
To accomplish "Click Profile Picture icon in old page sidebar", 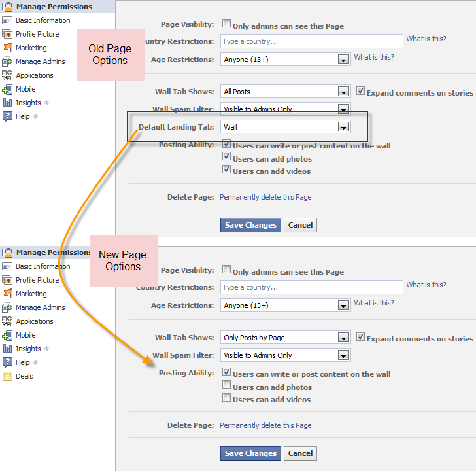I will (x=7, y=34).
